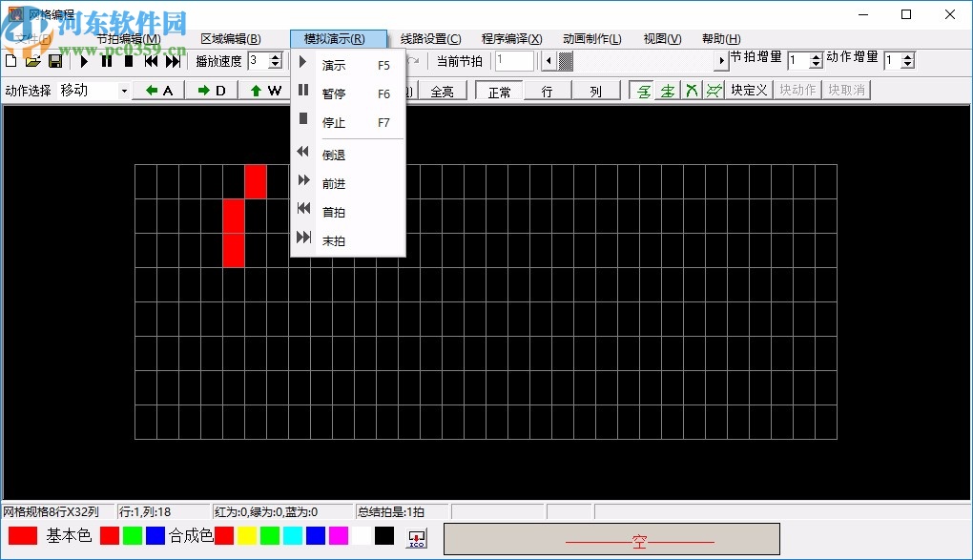The height and width of the screenshot is (560, 973).
Task: Increase the 节拍增量 beat increment value
Action: pos(816,55)
